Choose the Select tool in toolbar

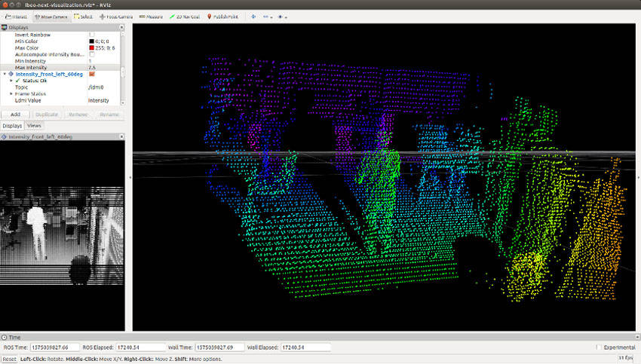[x=84, y=17]
